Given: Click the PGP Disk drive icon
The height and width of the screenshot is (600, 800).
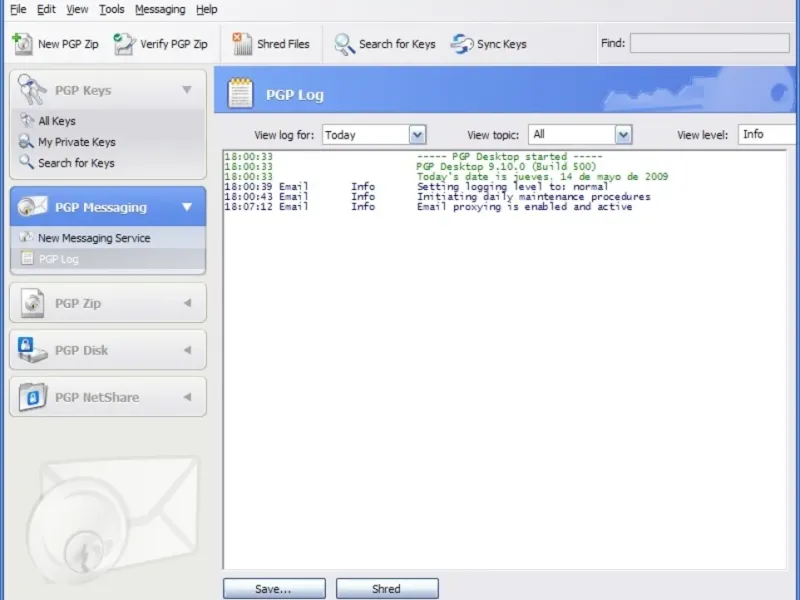Looking at the screenshot, I should coord(32,350).
